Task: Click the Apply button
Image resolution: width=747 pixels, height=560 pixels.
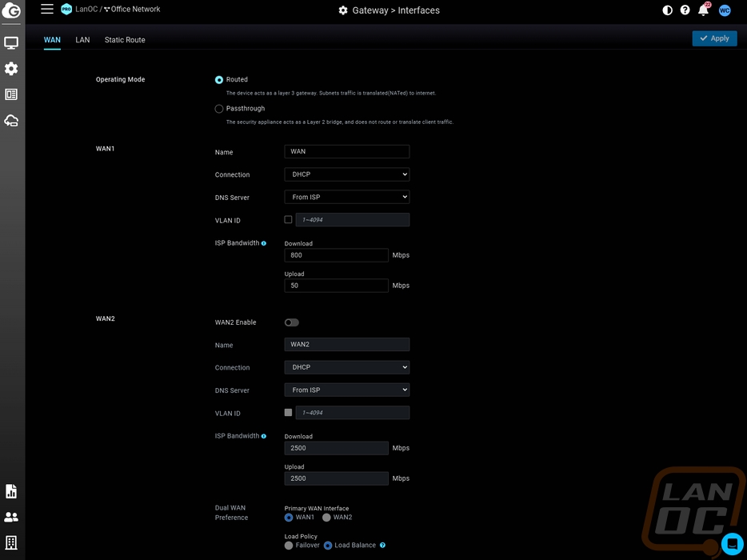Action: tap(714, 38)
